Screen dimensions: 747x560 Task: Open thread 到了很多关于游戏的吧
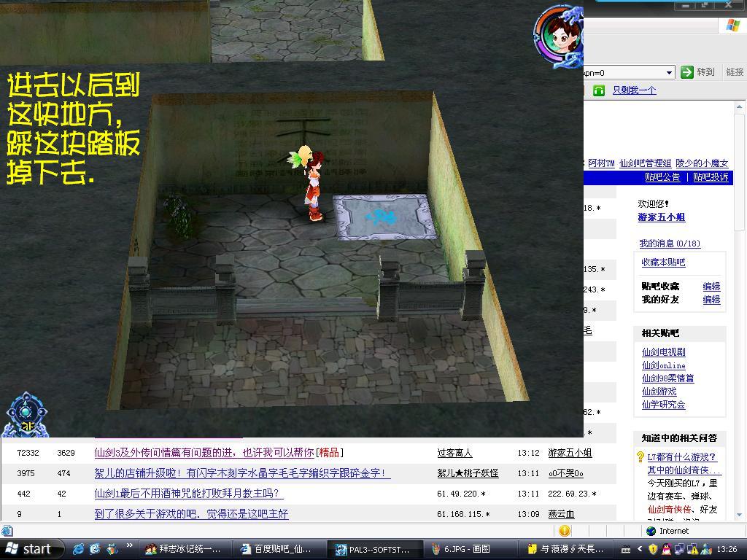click(191, 514)
